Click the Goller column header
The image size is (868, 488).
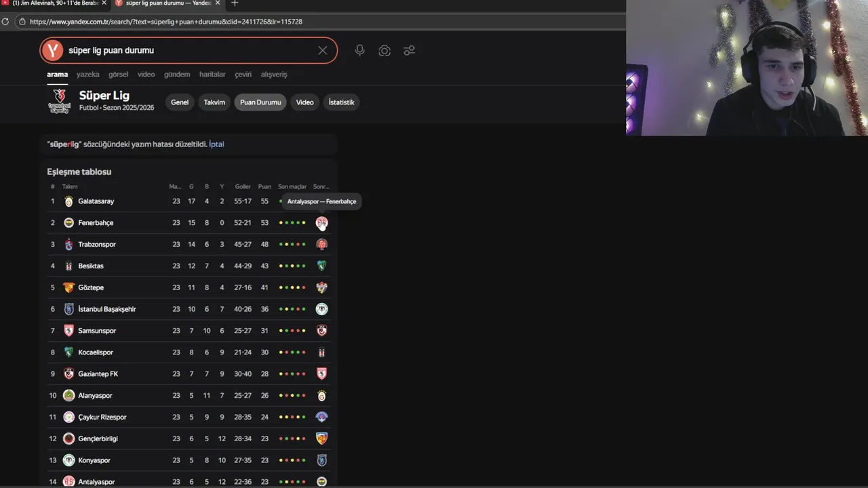tap(243, 186)
